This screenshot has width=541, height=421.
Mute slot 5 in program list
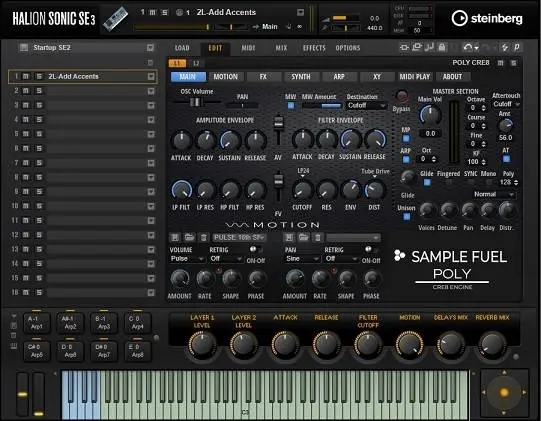click(26, 134)
